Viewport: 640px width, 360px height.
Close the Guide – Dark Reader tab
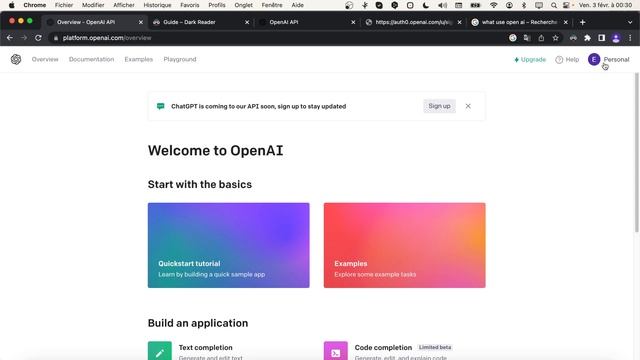(x=247, y=22)
